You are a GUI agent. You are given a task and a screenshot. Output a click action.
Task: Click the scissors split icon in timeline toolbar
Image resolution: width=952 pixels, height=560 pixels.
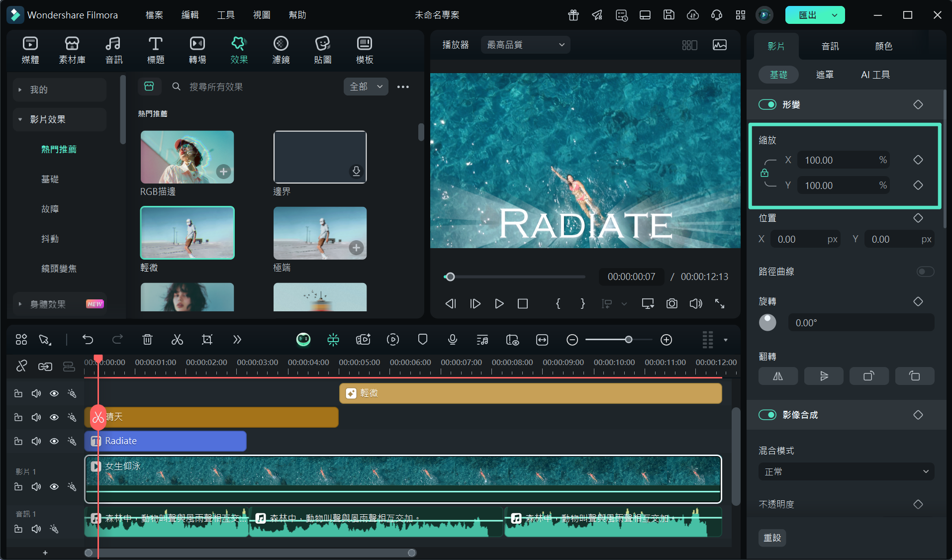(177, 340)
